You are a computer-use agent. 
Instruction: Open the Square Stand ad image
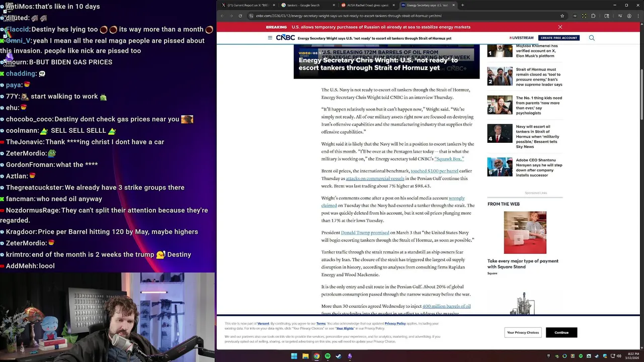click(x=525, y=232)
